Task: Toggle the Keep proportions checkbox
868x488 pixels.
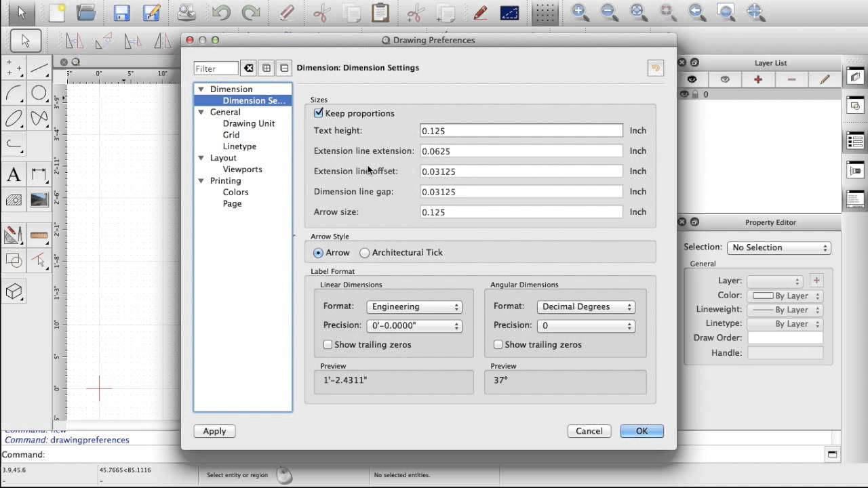Action: click(319, 113)
